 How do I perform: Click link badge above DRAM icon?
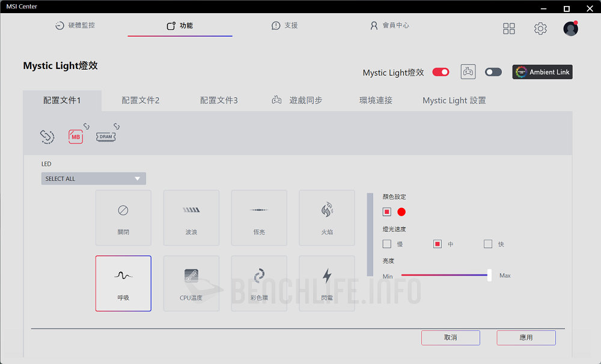click(117, 126)
